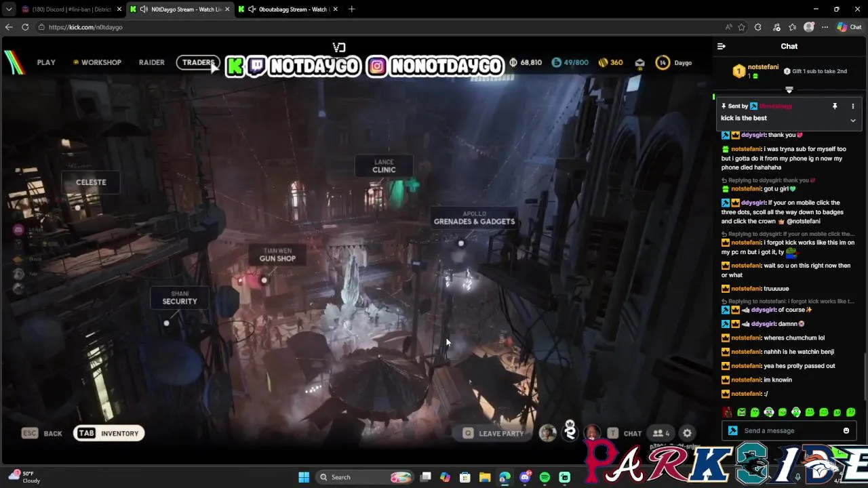Click the Twitch logo in the stream overlay
Screen dimensions: 868x488
pos(257,66)
